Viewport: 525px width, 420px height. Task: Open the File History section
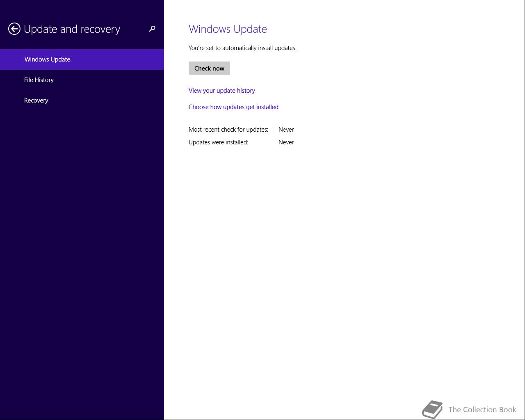click(82, 80)
